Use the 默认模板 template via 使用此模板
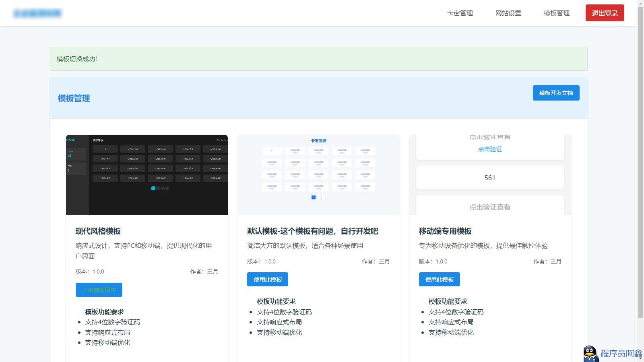 point(268,280)
